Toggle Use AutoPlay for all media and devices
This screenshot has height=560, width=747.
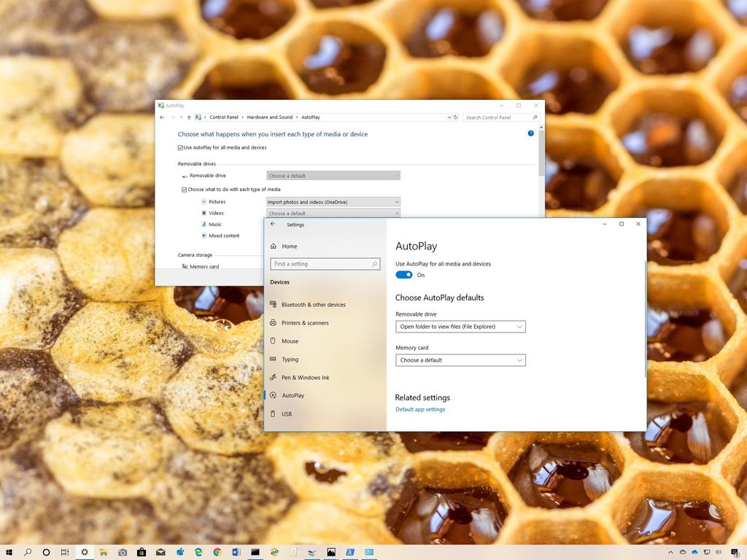coord(404,275)
